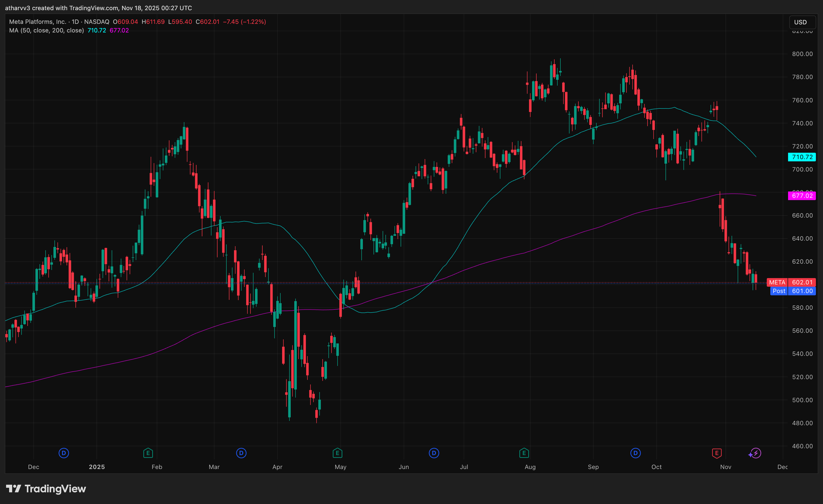823x504 pixels.
Task: Open the earnings marker just before February
Action: (148, 453)
